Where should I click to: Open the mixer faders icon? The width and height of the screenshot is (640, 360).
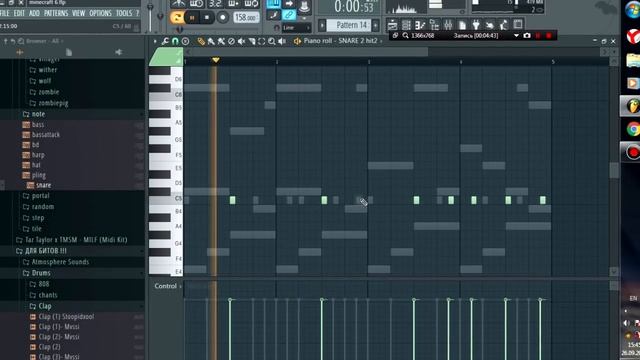pyautogui.click(x=448, y=25)
